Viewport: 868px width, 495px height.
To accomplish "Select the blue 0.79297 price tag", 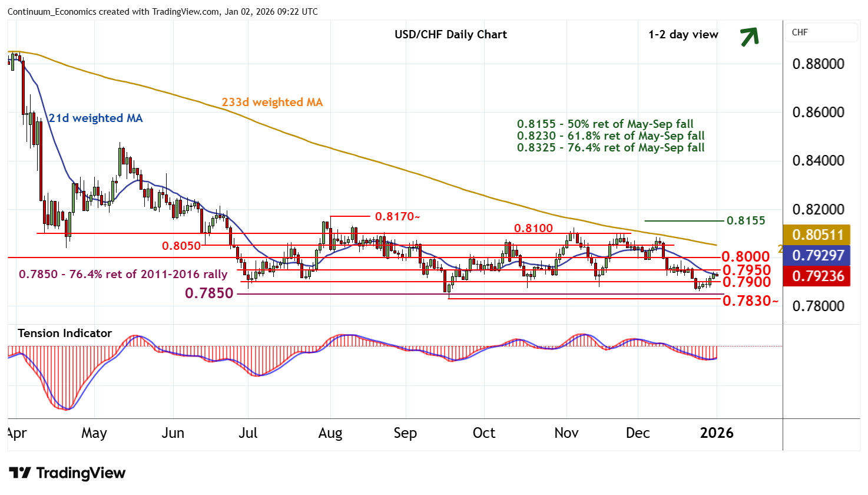I will click(x=817, y=255).
